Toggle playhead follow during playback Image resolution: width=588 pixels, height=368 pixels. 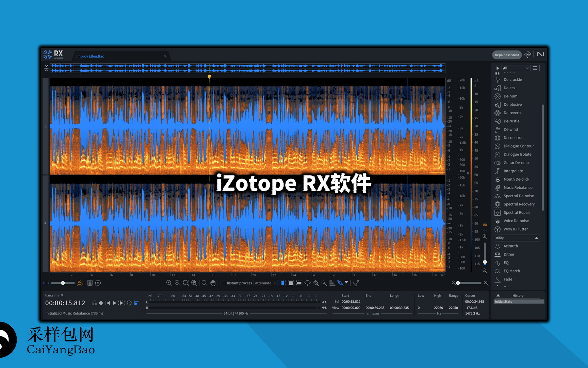pyautogui.click(x=137, y=303)
